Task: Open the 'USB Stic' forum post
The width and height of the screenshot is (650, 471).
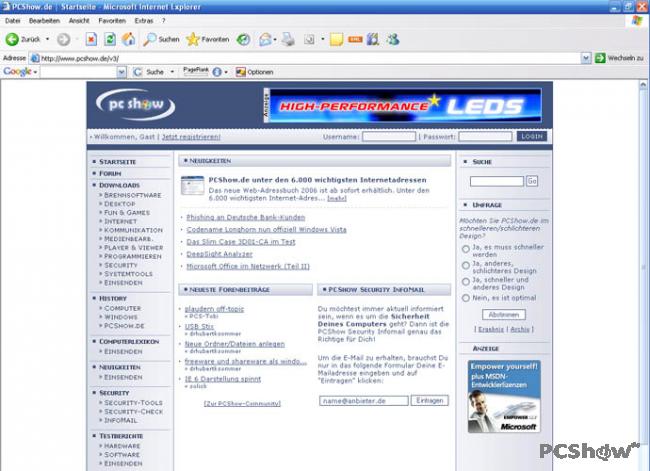Action: point(199,326)
